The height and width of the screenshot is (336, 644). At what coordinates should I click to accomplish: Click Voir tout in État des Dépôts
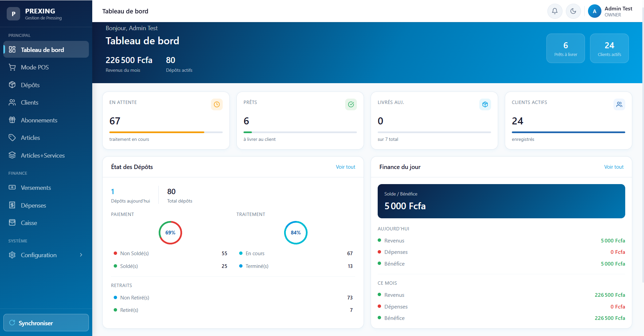click(345, 167)
